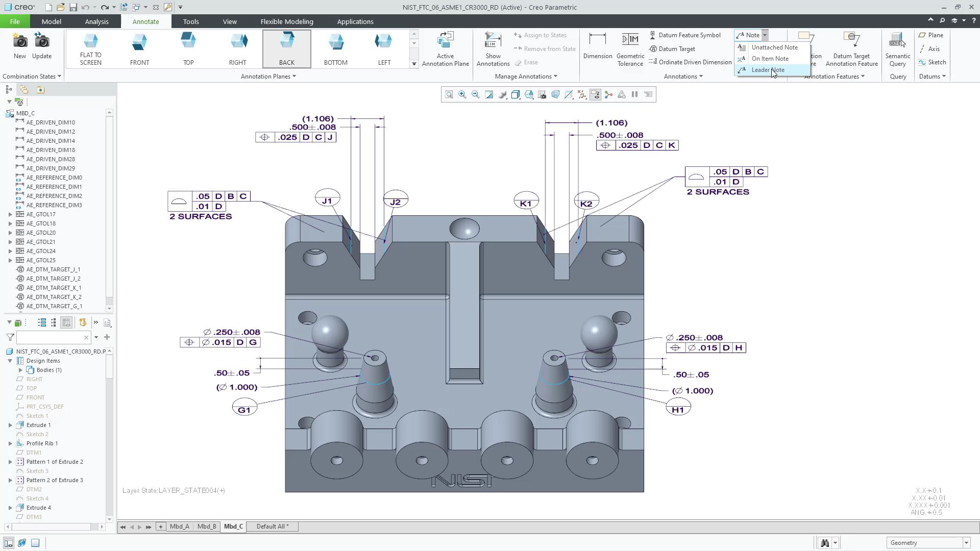980x551 pixels.
Task: Click Zoom Out in graphics toolbar
Action: click(x=476, y=94)
